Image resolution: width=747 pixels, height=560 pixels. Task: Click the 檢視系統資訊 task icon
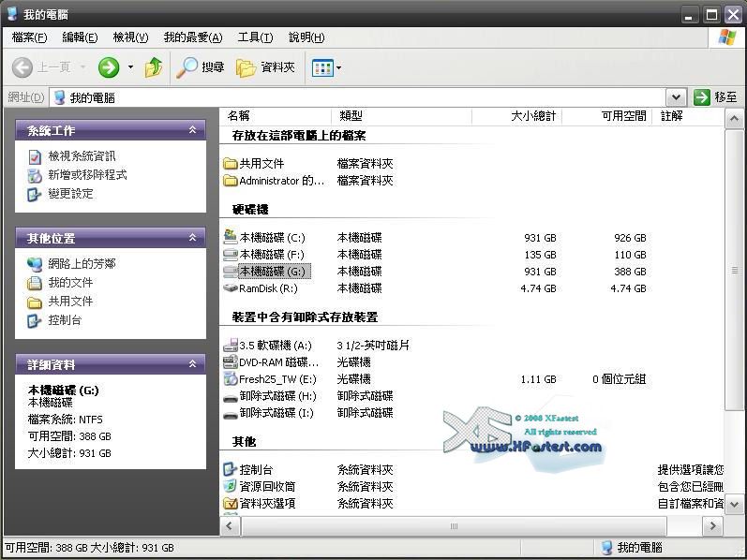pos(35,156)
